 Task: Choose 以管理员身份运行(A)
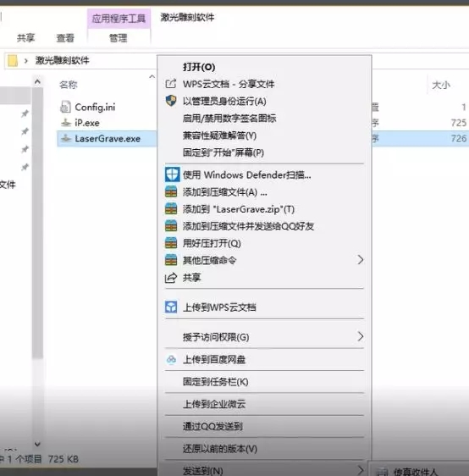tap(224, 101)
